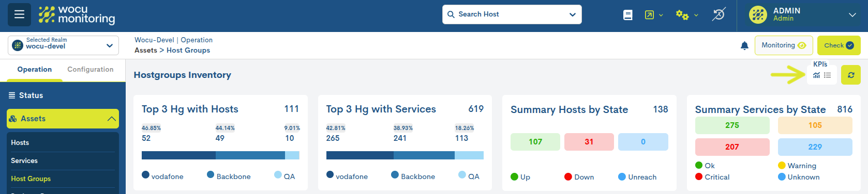The image size is (868, 194).
Task: Refresh the Hostgroups Inventory
Action: (x=851, y=75)
